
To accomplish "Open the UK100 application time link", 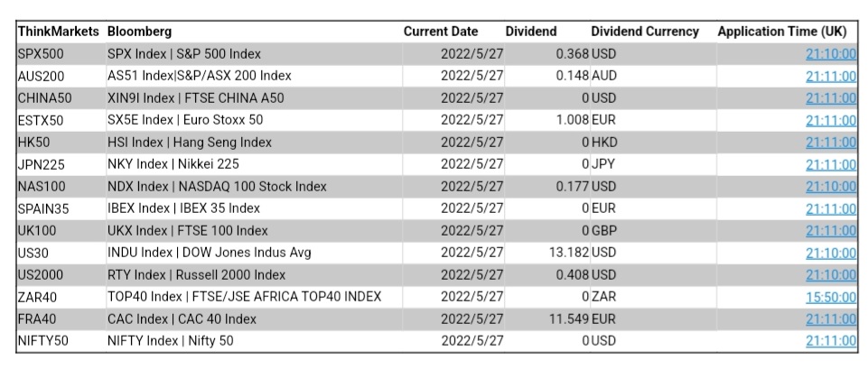I will [x=830, y=231].
